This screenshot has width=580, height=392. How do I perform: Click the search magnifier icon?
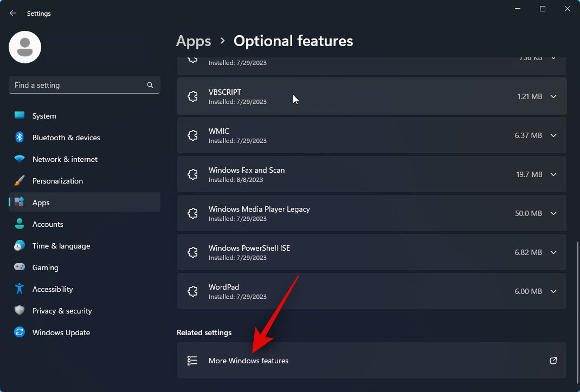click(150, 85)
